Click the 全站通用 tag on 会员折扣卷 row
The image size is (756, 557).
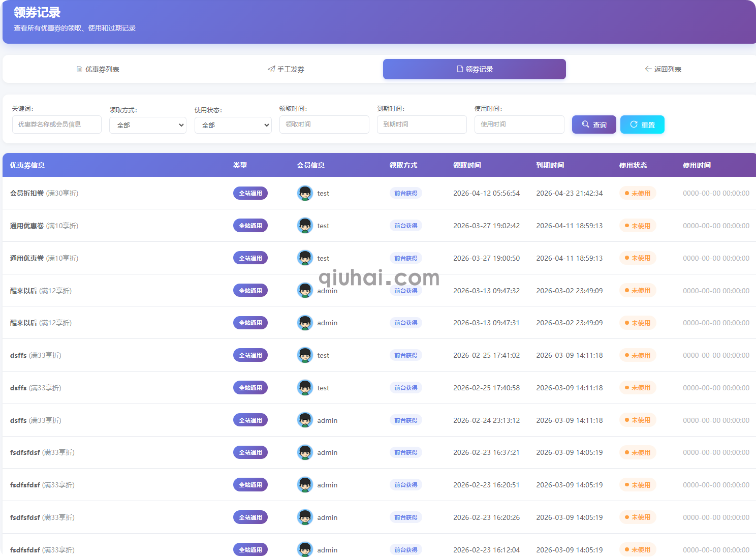tap(250, 193)
